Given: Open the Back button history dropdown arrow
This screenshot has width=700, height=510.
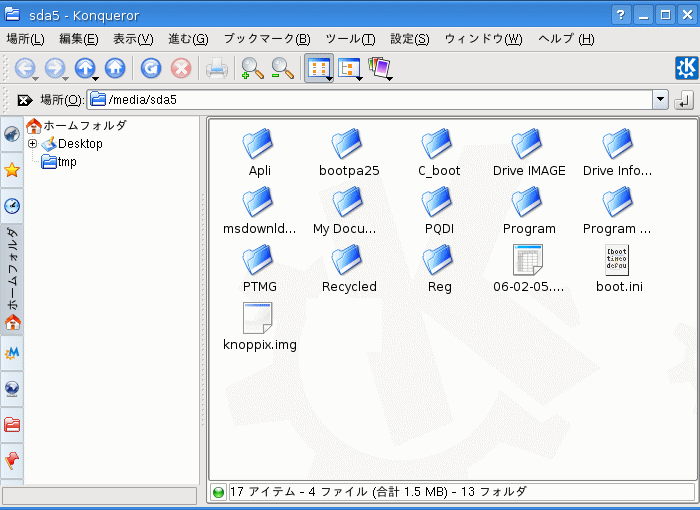Looking at the screenshot, I should [37, 77].
